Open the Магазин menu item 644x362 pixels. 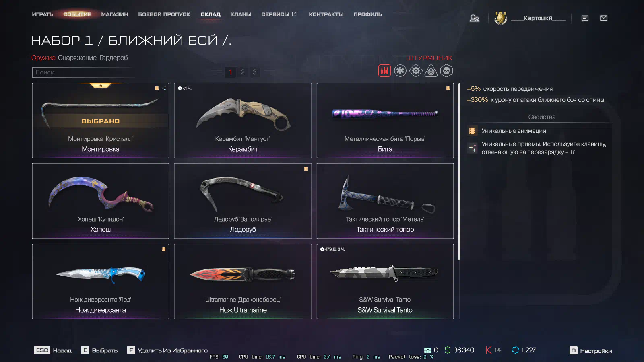click(x=115, y=14)
